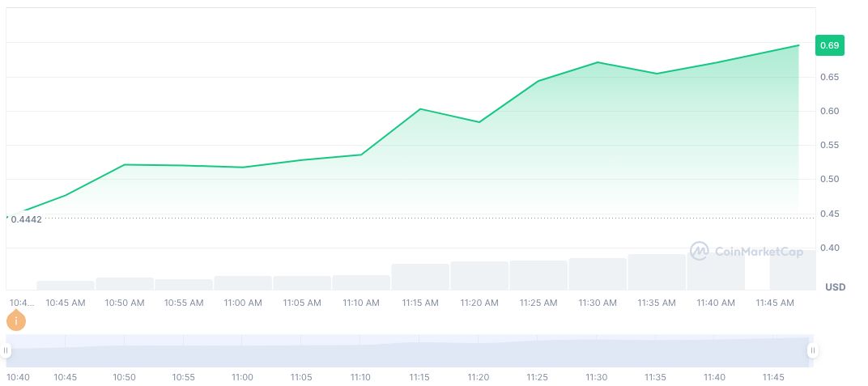The image size is (868, 386).
Task: Click the right range slider handle
Action: [x=812, y=350]
